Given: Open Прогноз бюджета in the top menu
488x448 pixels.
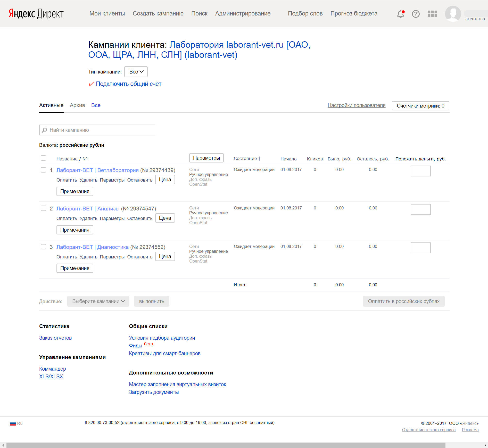Looking at the screenshot, I should [x=354, y=13].
